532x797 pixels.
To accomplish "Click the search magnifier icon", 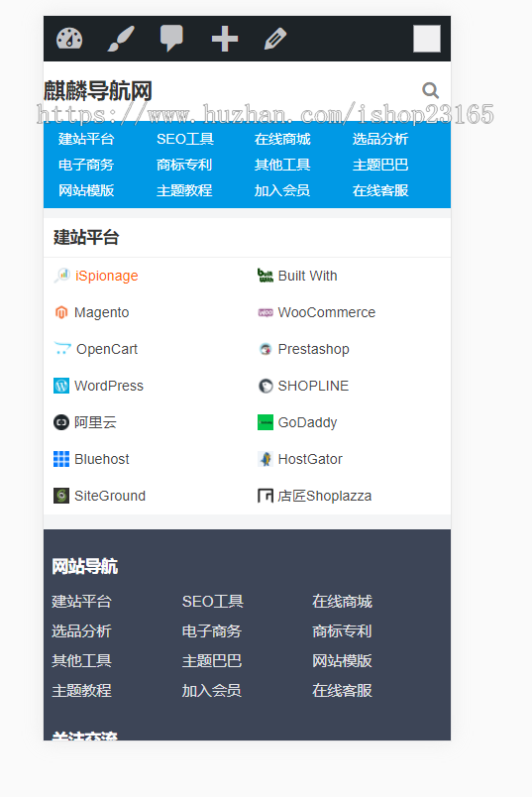I will click(x=430, y=90).
